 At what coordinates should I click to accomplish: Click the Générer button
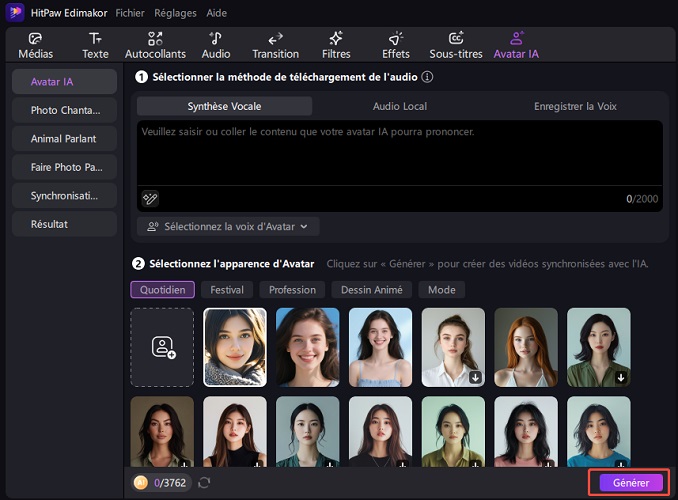631,483
